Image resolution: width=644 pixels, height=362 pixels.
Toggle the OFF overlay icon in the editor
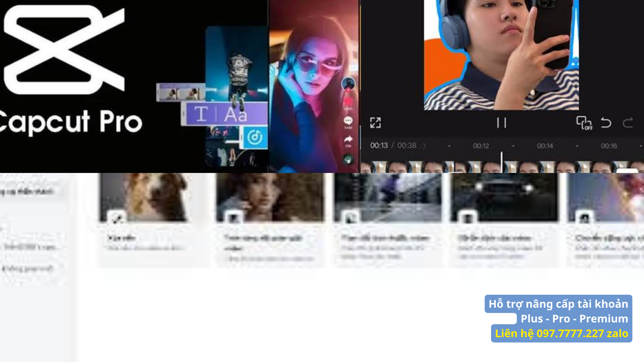tap(584, 123)
